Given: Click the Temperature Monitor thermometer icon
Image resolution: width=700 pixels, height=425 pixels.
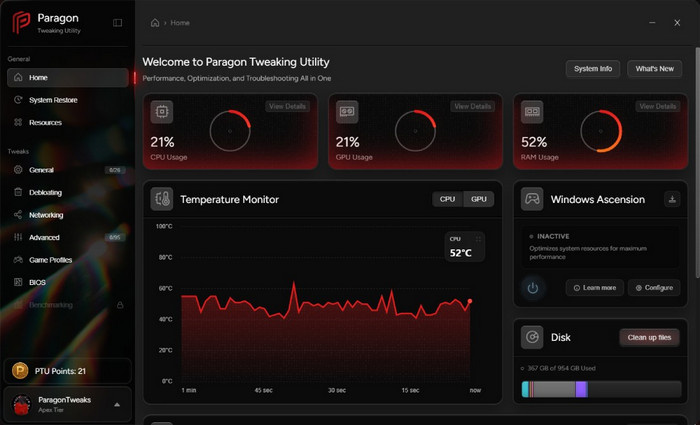Looking at the screenshot, I should coord(162,199).
